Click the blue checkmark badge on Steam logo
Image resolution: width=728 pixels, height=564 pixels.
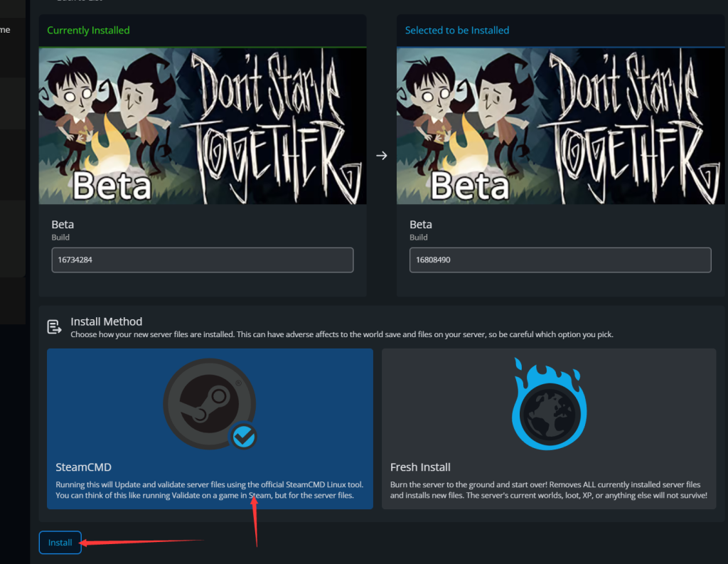pyautogui.click(x=243, y=437)
